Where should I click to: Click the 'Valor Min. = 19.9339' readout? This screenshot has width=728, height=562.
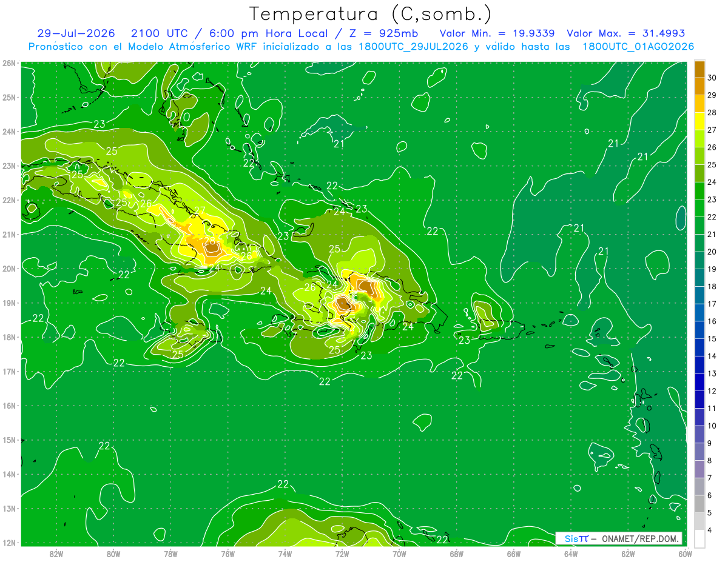coord(497,33)
